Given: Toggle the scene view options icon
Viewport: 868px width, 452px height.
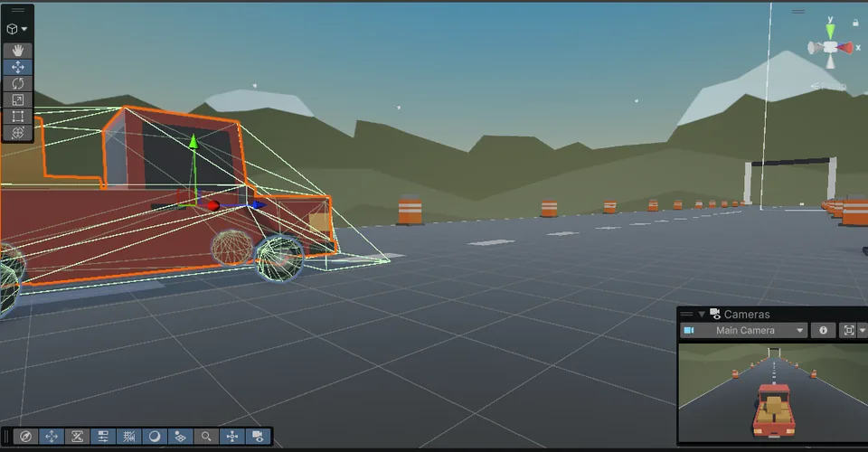Looking at the screenshot, I should point(181,437).
